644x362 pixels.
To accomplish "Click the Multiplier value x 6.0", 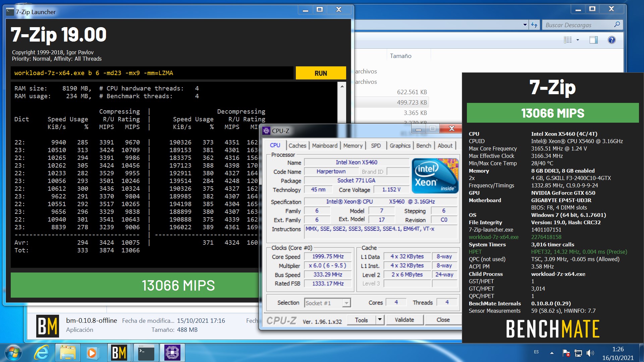I will click(x=328, y=265).
